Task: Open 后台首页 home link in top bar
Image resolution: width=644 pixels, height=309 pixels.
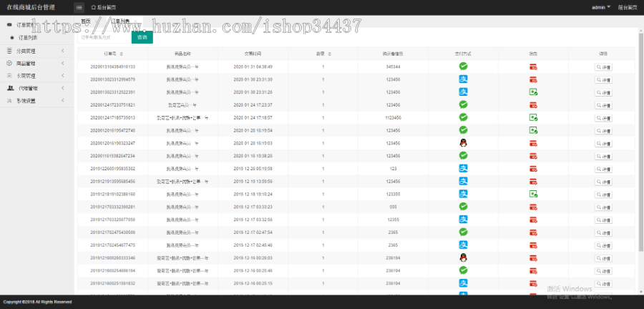Action: tap(104, 7)
